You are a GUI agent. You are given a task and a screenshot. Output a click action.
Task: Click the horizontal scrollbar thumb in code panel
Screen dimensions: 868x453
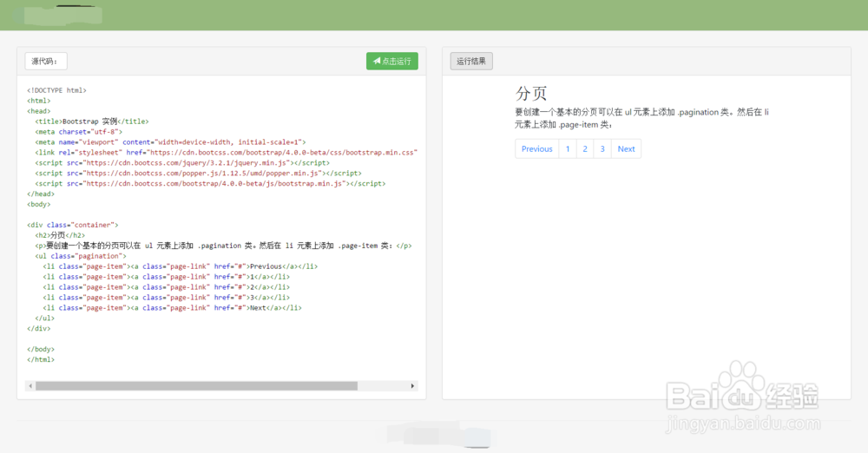tap(196, 386)
